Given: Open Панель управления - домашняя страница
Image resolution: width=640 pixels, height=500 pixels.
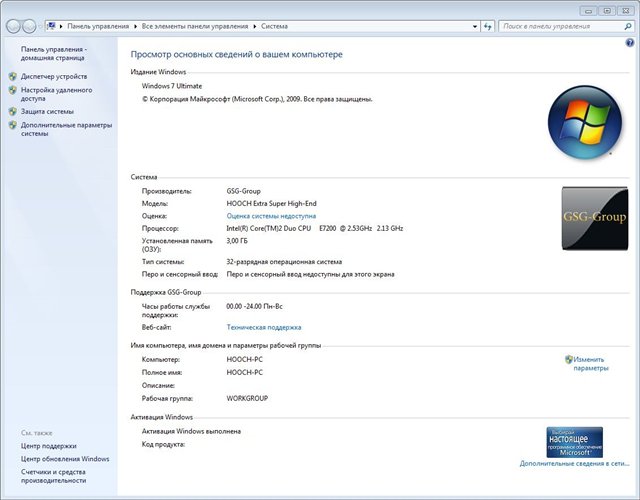Looking at the screenshot, I should [x=54, y=53].
